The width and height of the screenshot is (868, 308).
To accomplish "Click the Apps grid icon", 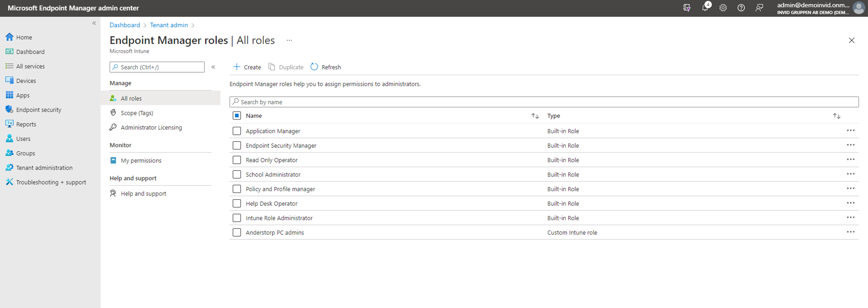I will tap(9, 95).
